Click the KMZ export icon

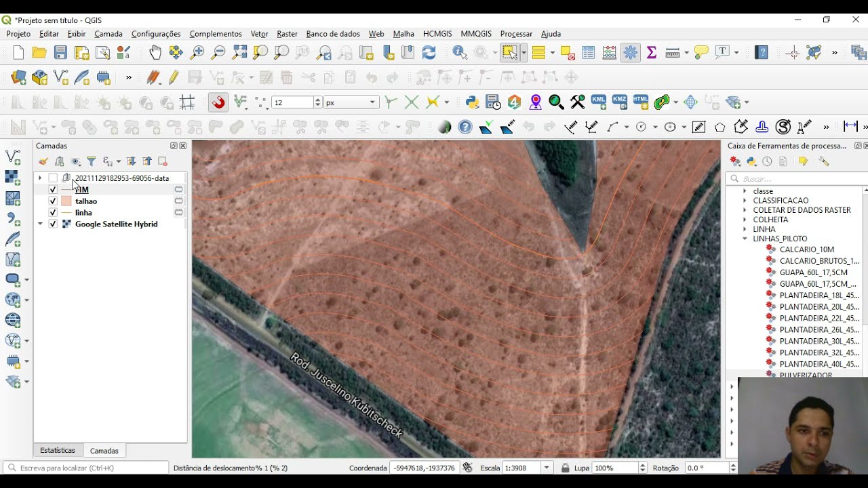click(620, 102)
